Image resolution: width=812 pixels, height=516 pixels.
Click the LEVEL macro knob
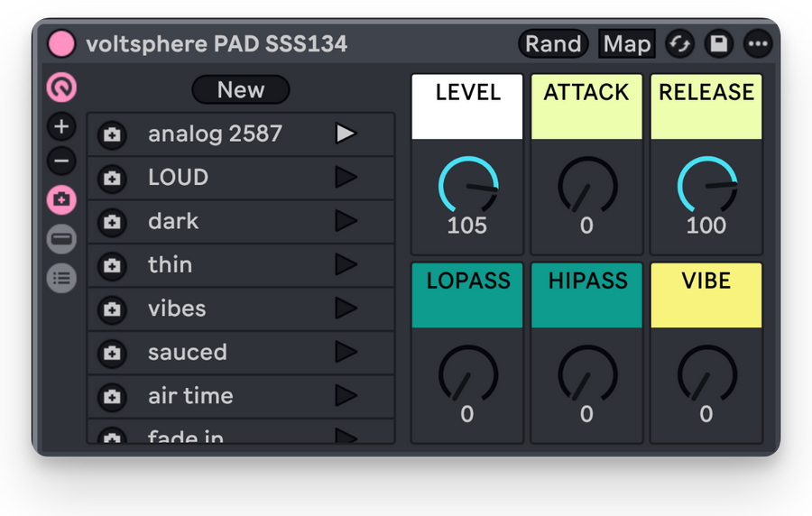(468, 185)
